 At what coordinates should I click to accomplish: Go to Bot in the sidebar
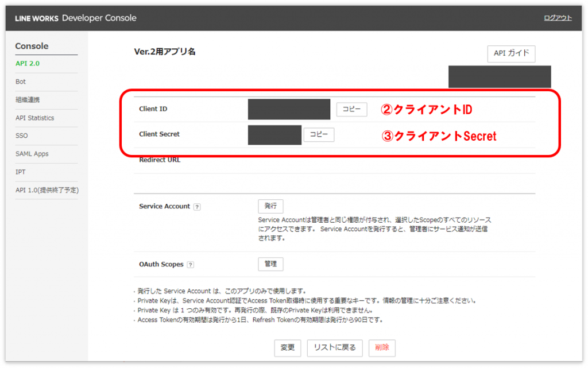(x=21, y=82)
